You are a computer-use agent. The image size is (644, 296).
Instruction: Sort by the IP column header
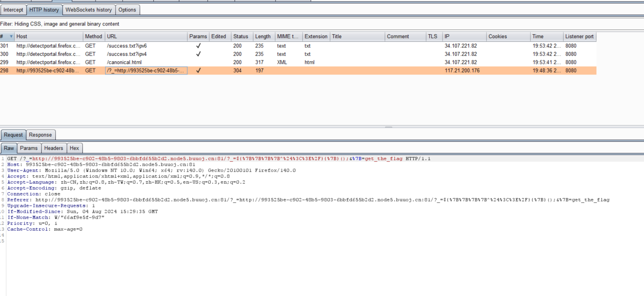(464, 36)
